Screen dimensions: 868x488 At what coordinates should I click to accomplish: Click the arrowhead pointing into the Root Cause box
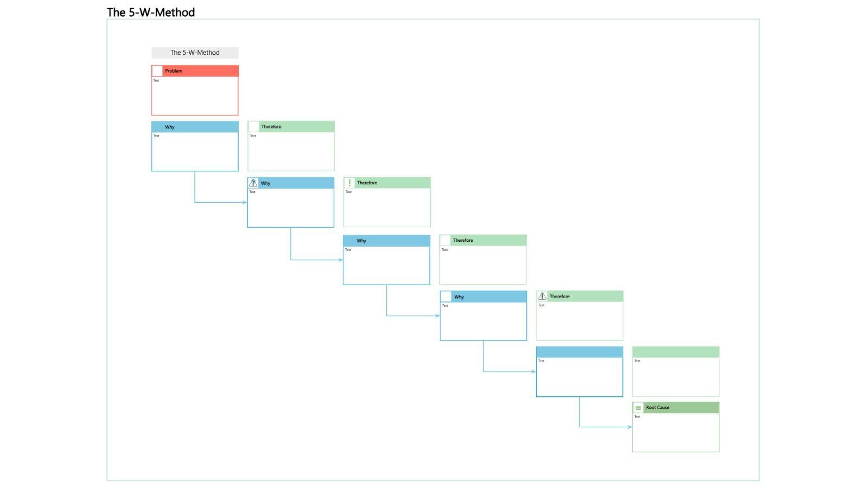point(629,427)
